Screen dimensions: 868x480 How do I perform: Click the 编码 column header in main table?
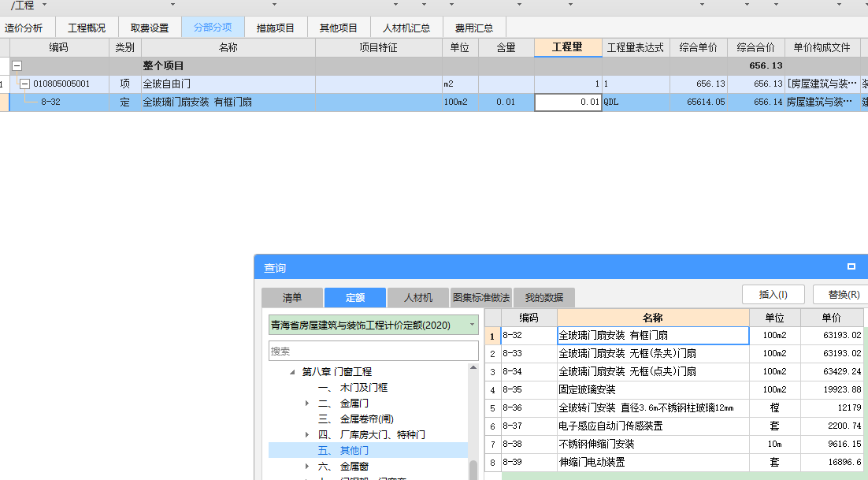(59, 47)
